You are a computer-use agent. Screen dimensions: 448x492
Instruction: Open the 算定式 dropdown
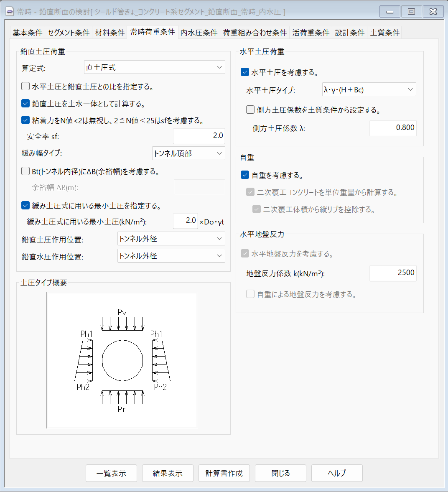click(155, 67)
